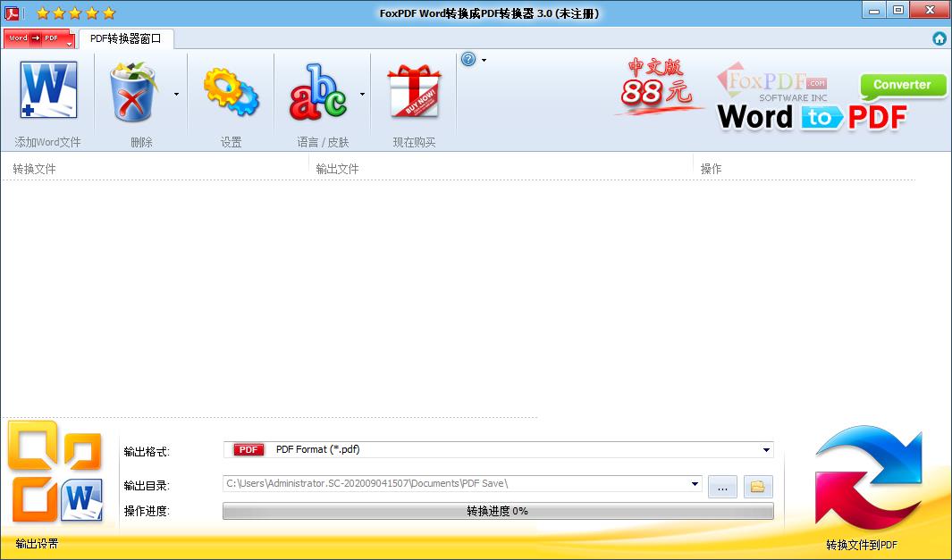Click the 现在购买 gift box icon
The image size is (952, 560).
(x=413, y=89)
